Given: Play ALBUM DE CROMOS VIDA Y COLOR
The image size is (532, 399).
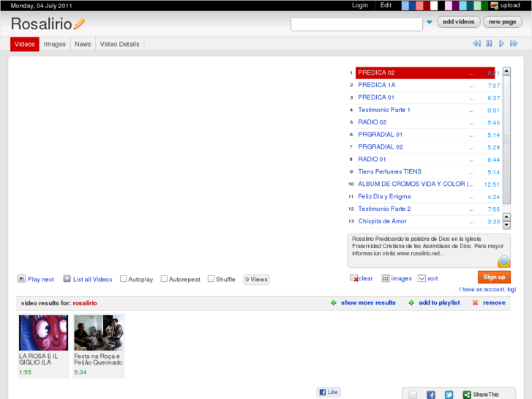Looking at the screenshot, I should click(416, 184).
